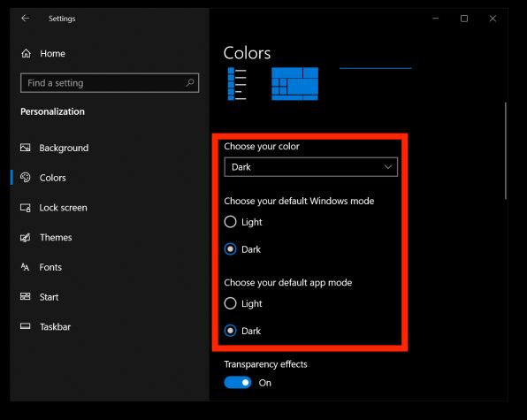Click the back arrow in Settings
This screenshot has width=527, height=420.
pos(26,19)
